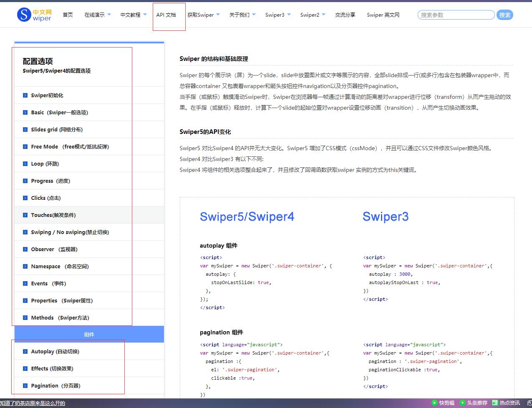
Task: Open the Loop (环路) link
Action: coord(45,164)
